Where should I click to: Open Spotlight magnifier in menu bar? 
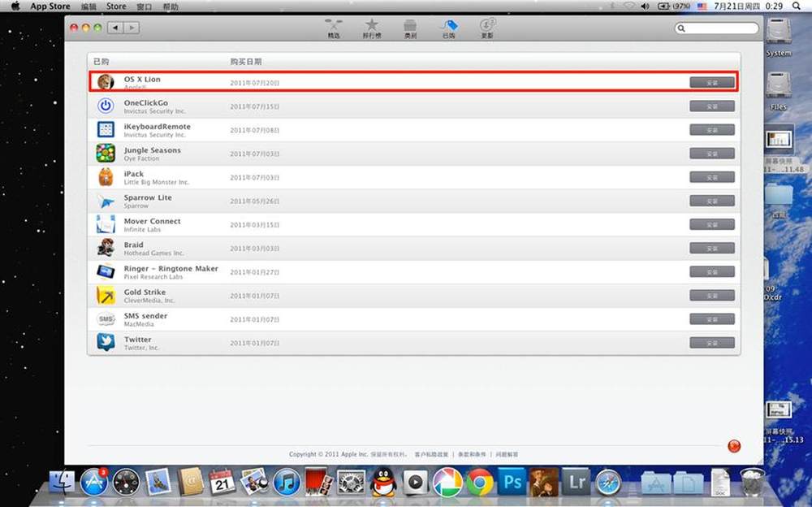click(796, 6)
